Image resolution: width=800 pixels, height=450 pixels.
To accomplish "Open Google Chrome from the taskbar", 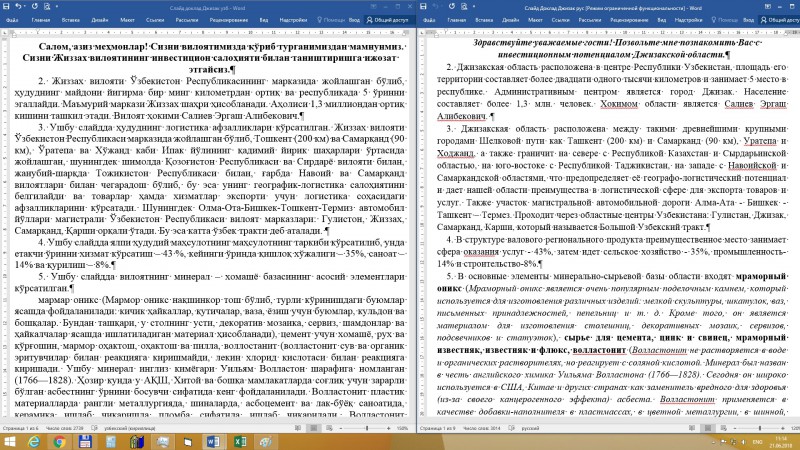I will point(59,441).
